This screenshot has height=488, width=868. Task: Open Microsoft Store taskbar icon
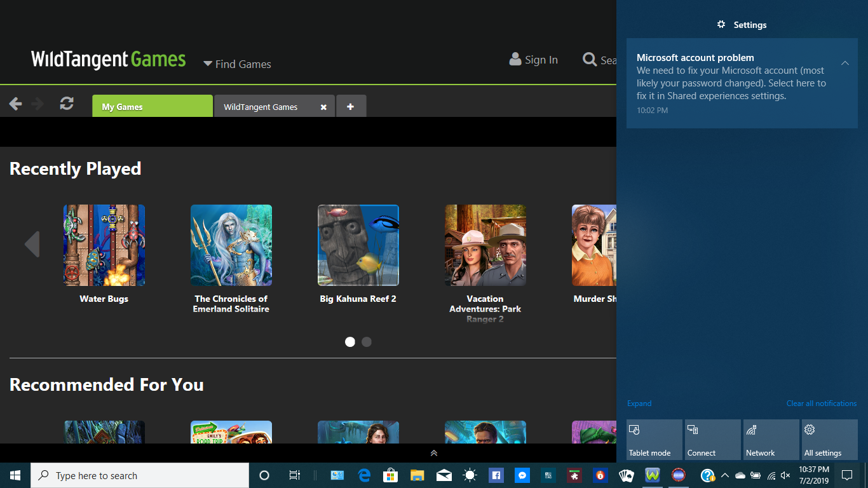tap(390, 475)
